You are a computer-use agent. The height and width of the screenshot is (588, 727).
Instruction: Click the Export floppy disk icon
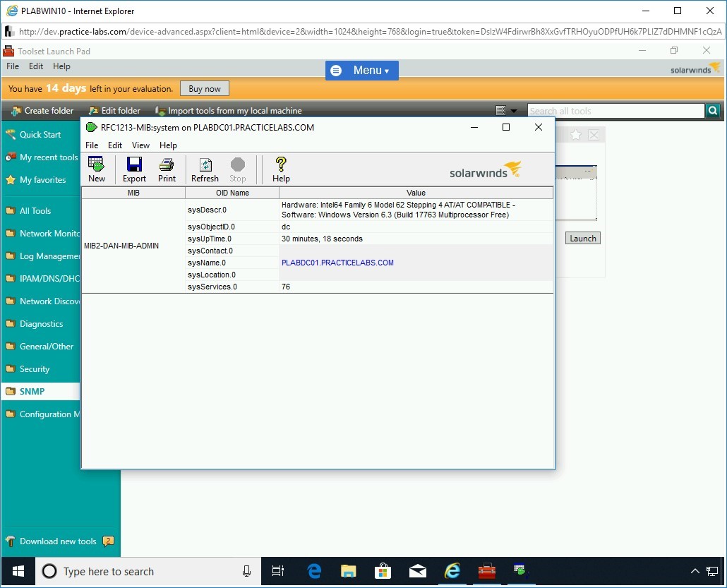[134, 169]
